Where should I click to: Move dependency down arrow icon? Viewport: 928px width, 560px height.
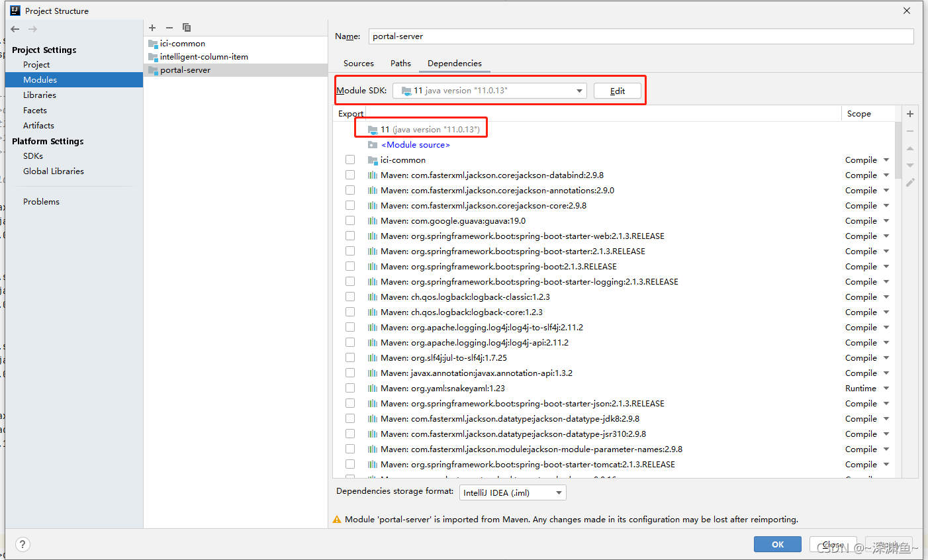pos(910,165)
